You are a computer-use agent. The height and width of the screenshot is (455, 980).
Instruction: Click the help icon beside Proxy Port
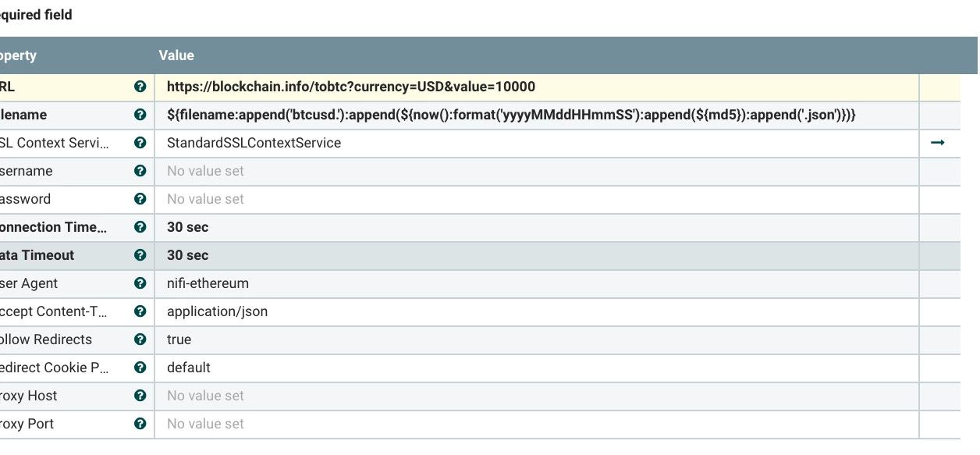[x=140, y=424]
